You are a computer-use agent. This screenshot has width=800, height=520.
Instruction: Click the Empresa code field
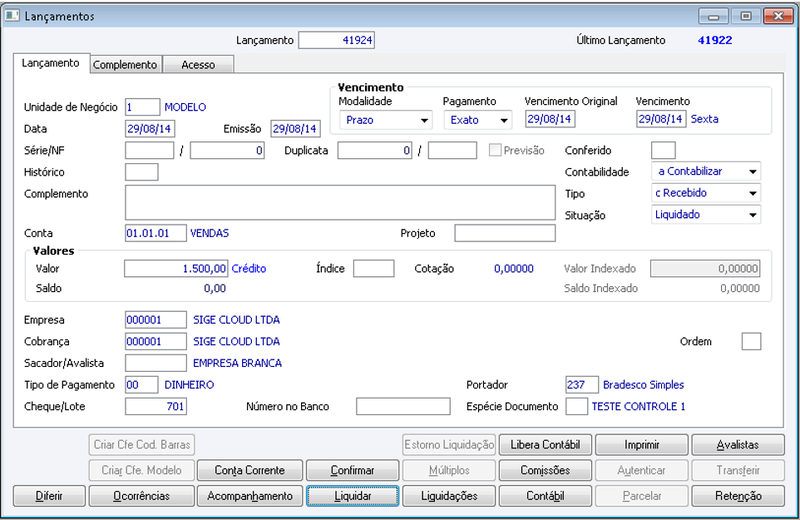pos(156,320)
